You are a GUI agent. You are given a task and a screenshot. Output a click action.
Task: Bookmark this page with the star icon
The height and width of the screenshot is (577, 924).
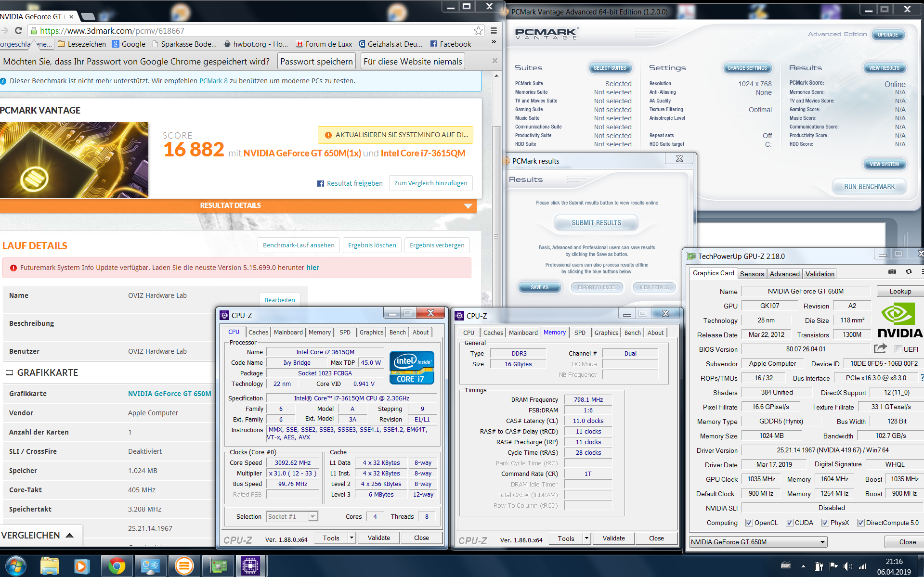pos(478,31)
